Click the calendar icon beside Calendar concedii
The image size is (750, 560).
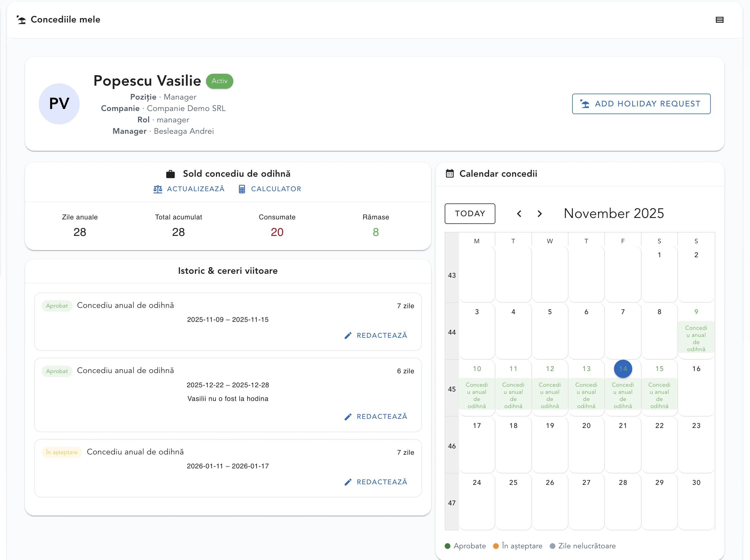click(450, 174)
